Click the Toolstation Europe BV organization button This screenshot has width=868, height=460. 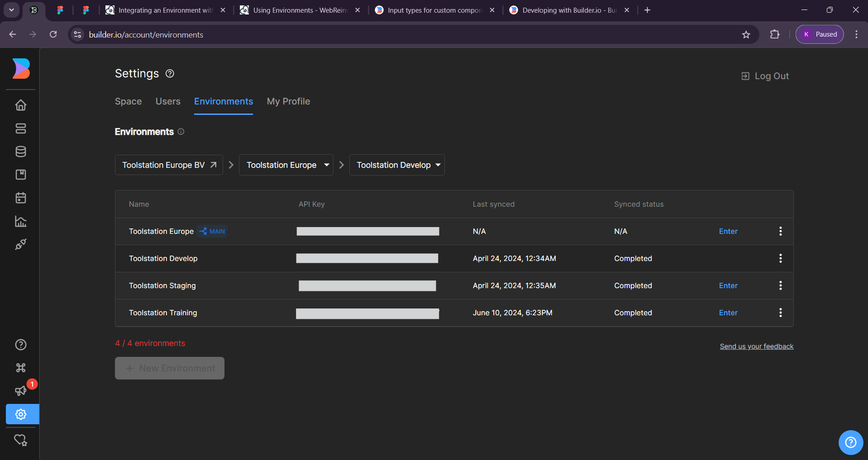click(169, 165)
